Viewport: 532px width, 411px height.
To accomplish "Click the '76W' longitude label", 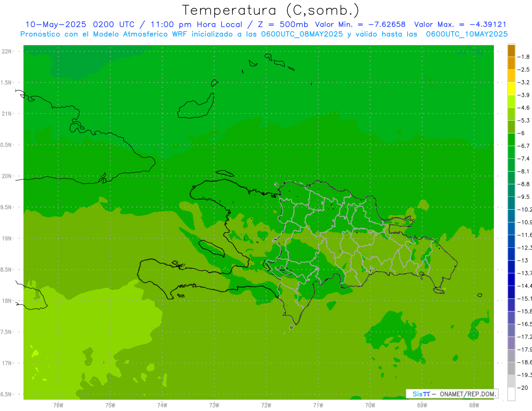I will point(58,405).
